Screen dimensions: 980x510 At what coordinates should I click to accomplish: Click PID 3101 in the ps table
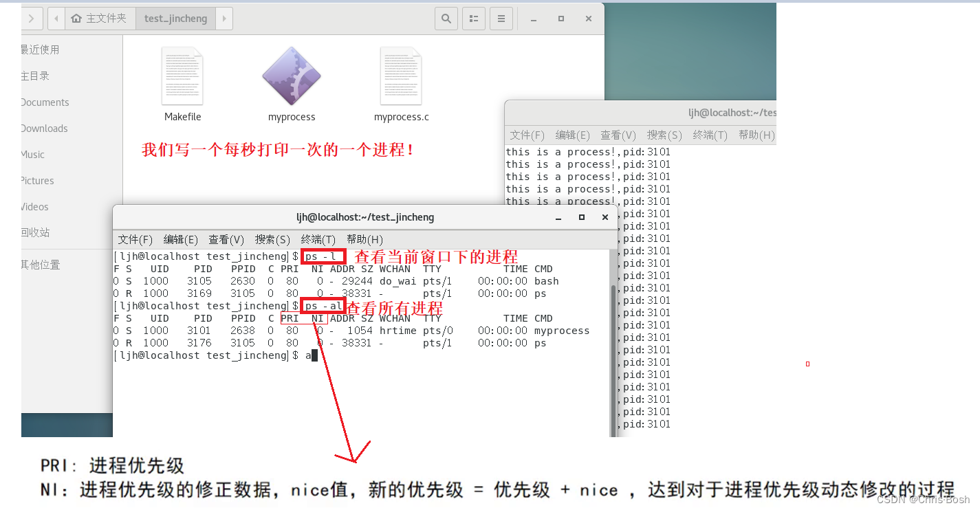pyautogui.click(x=199, y=331)
